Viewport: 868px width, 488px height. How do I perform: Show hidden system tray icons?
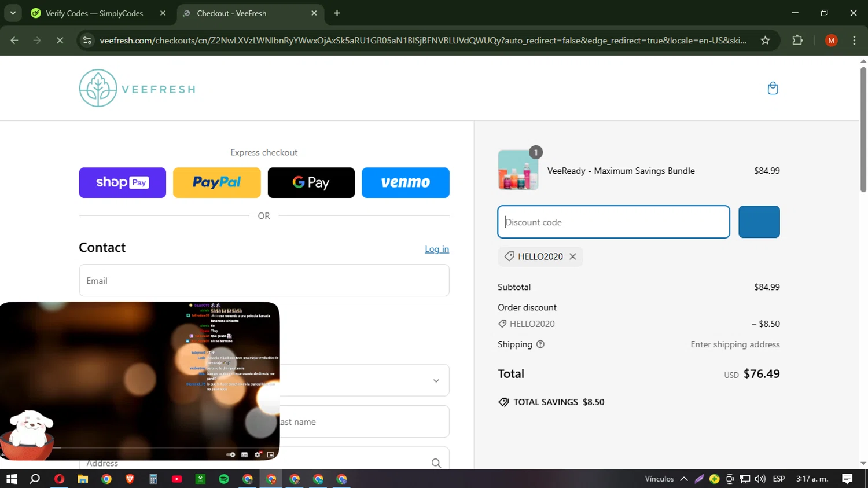[684, 479]
